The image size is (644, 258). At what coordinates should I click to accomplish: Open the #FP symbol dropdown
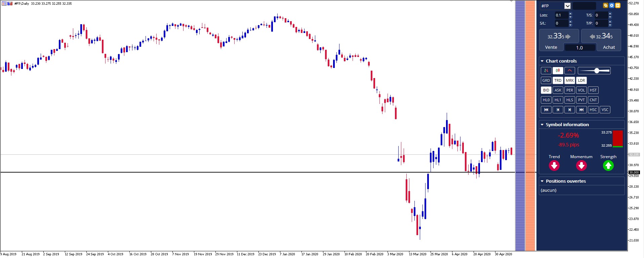pos(567,6)
